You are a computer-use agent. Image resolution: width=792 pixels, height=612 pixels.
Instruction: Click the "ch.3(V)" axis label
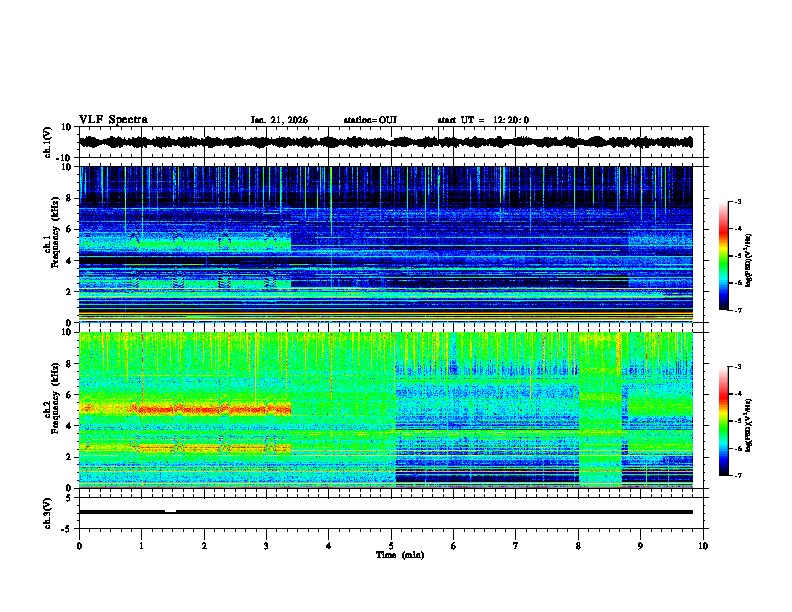(47, 513)
